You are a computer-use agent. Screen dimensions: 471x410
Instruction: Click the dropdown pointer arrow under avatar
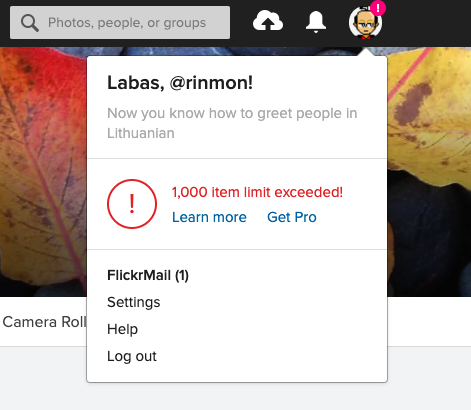[365, 52]
